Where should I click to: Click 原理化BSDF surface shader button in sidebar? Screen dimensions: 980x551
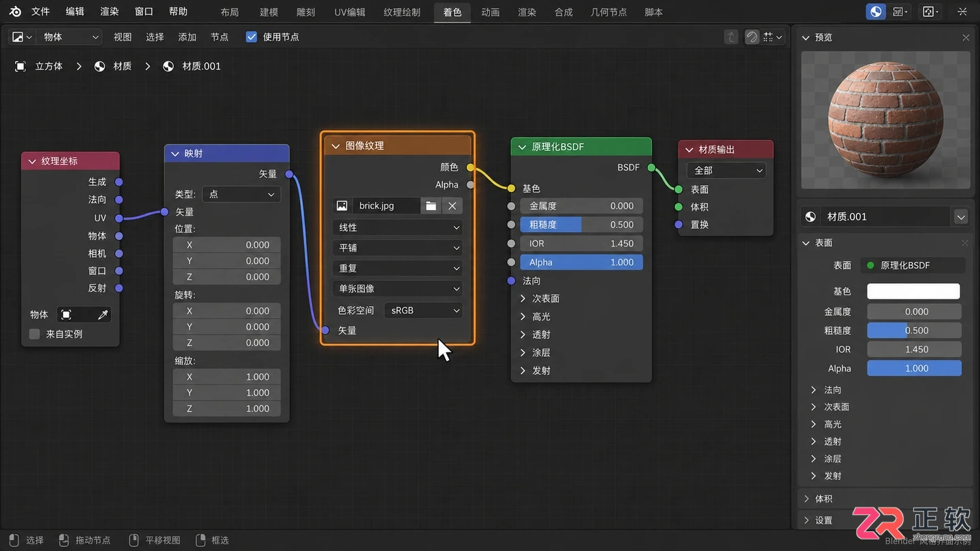[913, 265]
